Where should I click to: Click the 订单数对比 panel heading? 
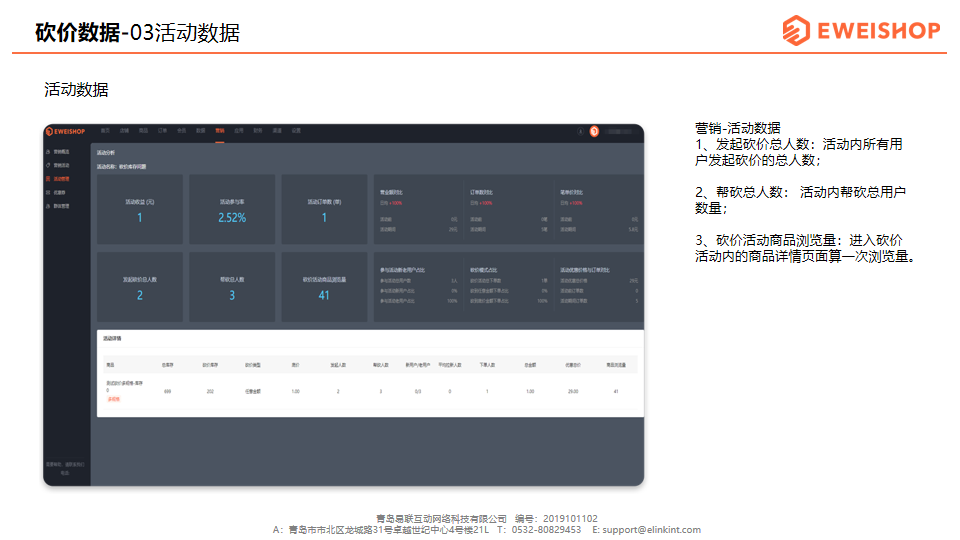click(x=481, y=192)
